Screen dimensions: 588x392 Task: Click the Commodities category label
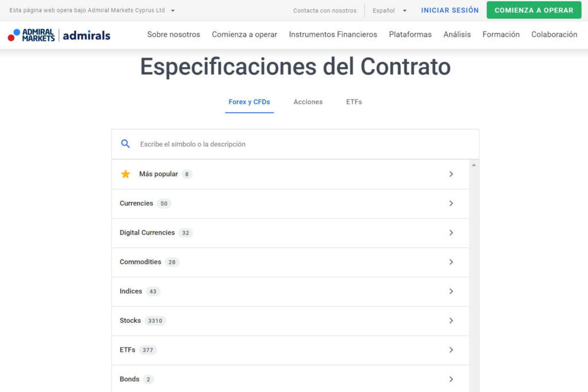(140, 262)
